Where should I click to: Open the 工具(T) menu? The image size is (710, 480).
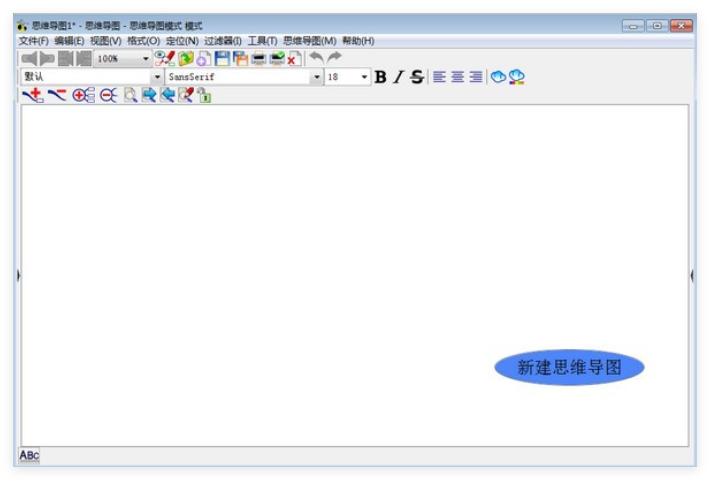click(x=262, y=41)
